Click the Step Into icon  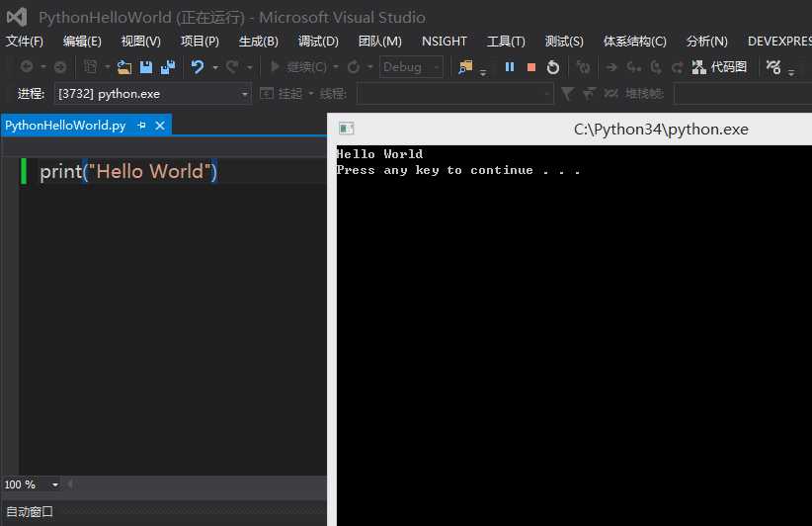click(x=633, y=67)
